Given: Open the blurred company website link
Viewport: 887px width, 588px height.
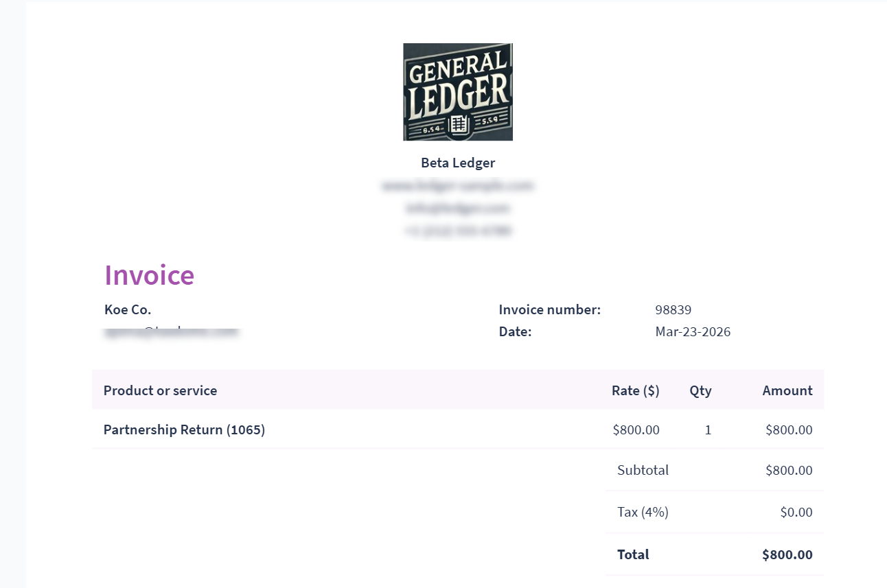Looking at the screenshot, I should pyautogui.click(x=458, y=185).
